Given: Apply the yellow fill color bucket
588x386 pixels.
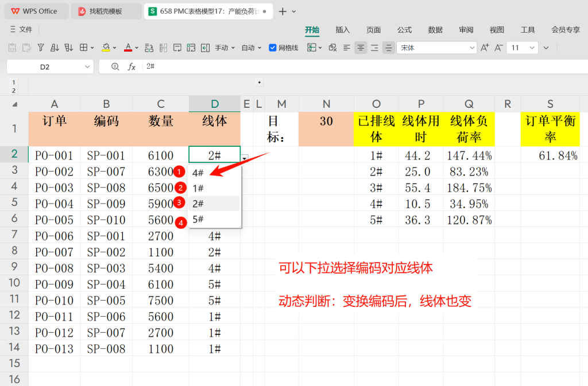Looking at the screenshot, I should pyautogui.click(x=106, y=48).
